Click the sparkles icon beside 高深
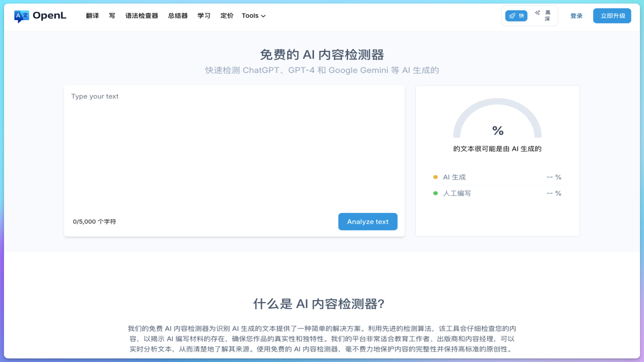This screenshot has height=362, width=644. [537, 12]
